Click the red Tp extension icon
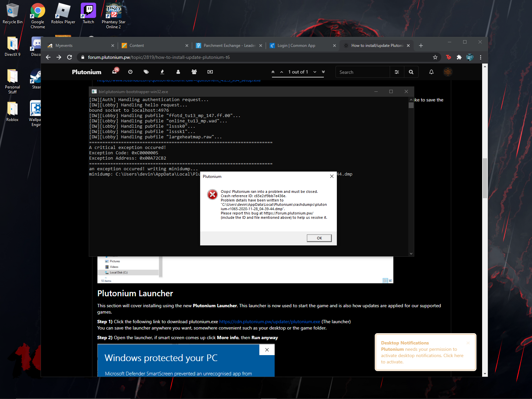The image size is (532, 399). pyautogui.click(x=449, y=57)
